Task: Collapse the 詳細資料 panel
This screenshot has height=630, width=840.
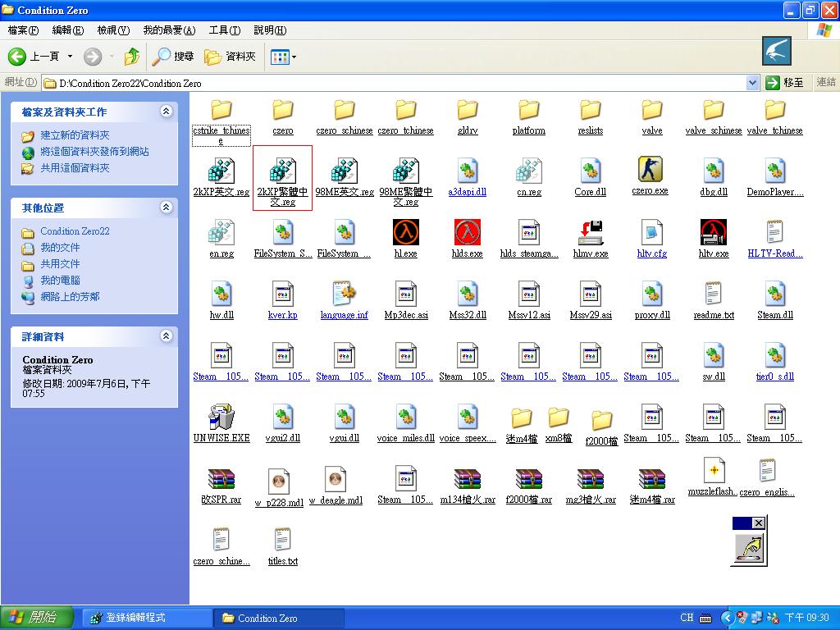Action: click(x=166, y=336)
